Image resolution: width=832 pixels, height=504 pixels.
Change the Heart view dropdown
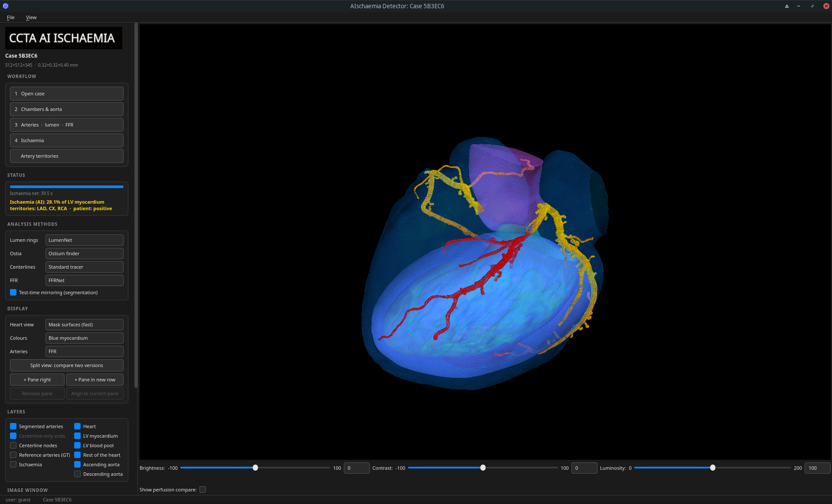(x=85, y=325)
